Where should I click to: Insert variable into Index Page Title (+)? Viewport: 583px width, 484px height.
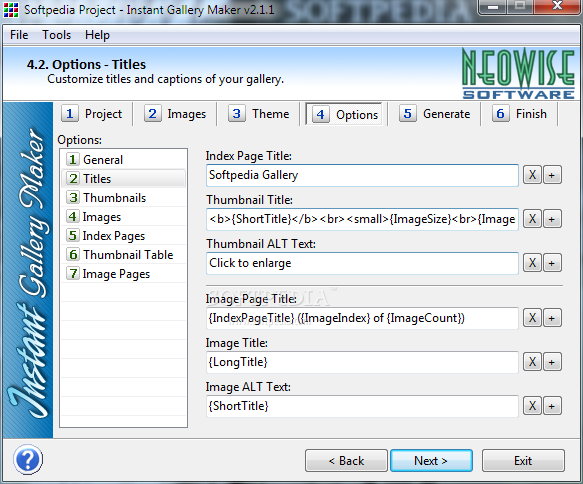[x=552, y=175]
